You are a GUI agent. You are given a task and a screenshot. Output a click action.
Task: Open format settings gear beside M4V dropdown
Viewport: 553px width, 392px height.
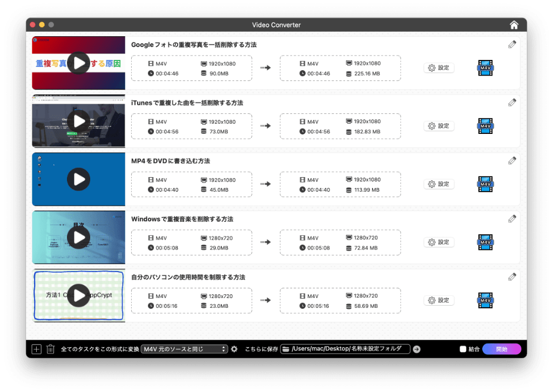click(x=234, y=349)
